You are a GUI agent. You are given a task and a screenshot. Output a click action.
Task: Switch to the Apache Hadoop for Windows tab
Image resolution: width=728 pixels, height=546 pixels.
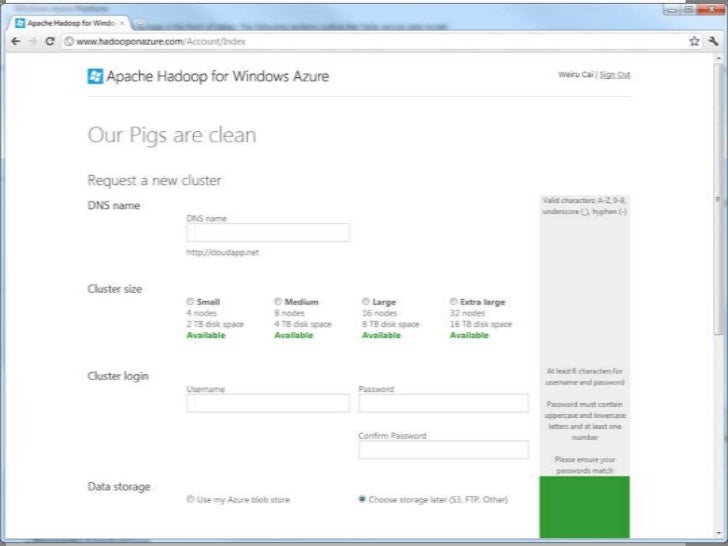71,23
